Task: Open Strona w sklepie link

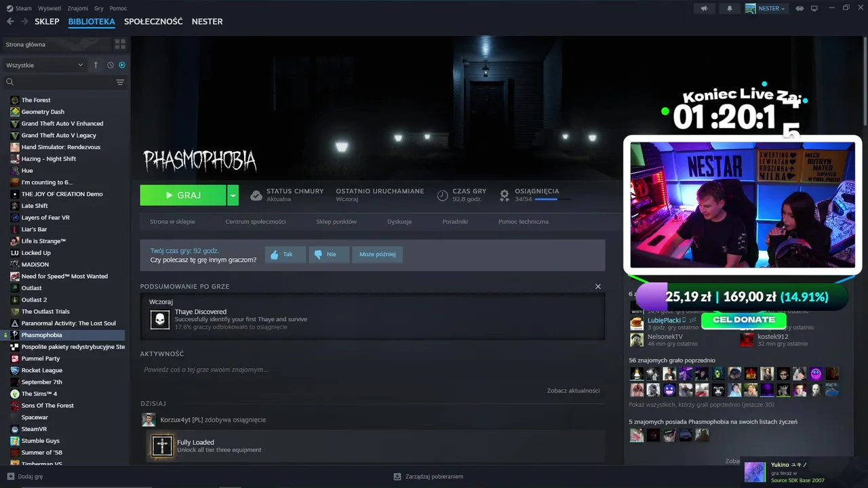Action: pyautogui.click(x=172, y=222)
